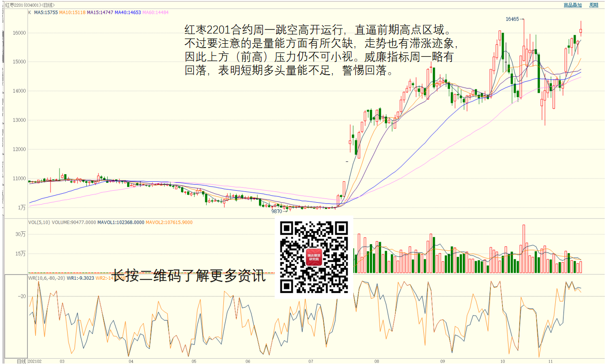Viewport: 609px width, 364px height.
Task: Select the MAVOL1:102368 volume label
Action: tap(121, 222)
